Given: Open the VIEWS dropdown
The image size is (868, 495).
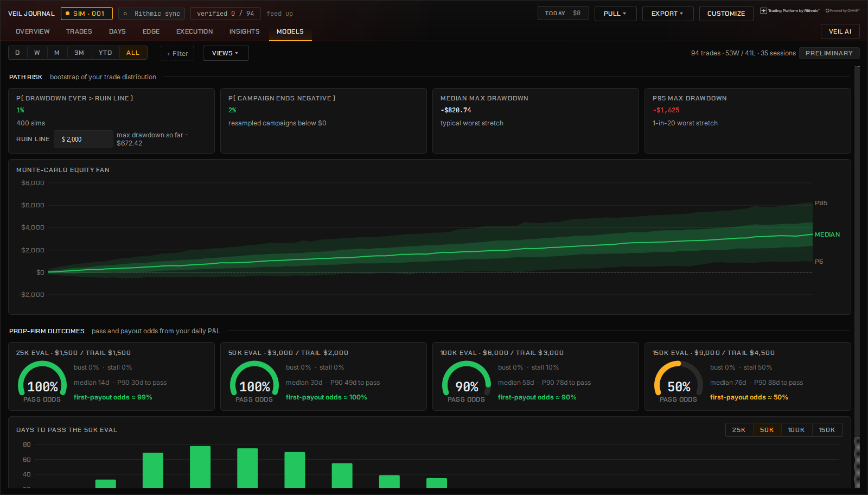Looking at the screenshot, I should (x=226, y=53).
